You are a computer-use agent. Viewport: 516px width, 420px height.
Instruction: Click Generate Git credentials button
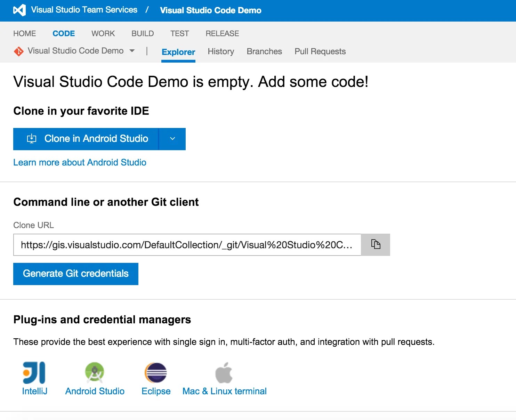pyautogui.click(x=76, y=274)
